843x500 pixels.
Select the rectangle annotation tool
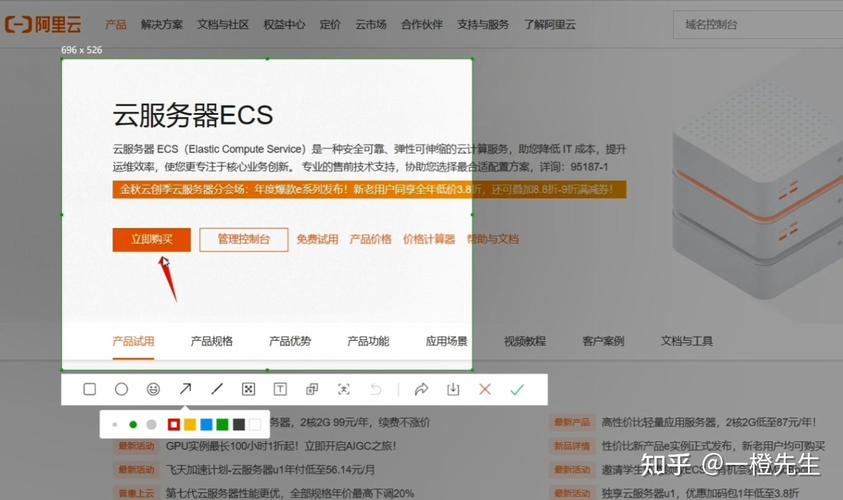(x=90, y=389)
